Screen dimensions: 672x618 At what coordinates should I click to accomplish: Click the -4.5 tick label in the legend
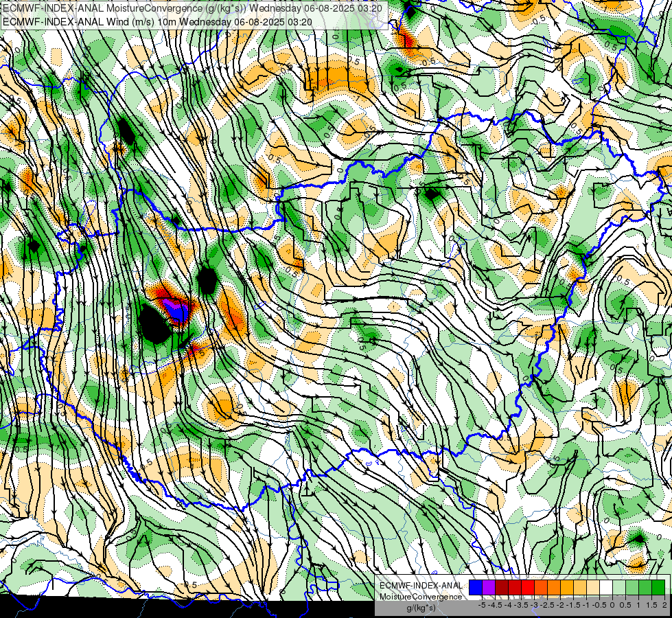(x=495, y=605)
